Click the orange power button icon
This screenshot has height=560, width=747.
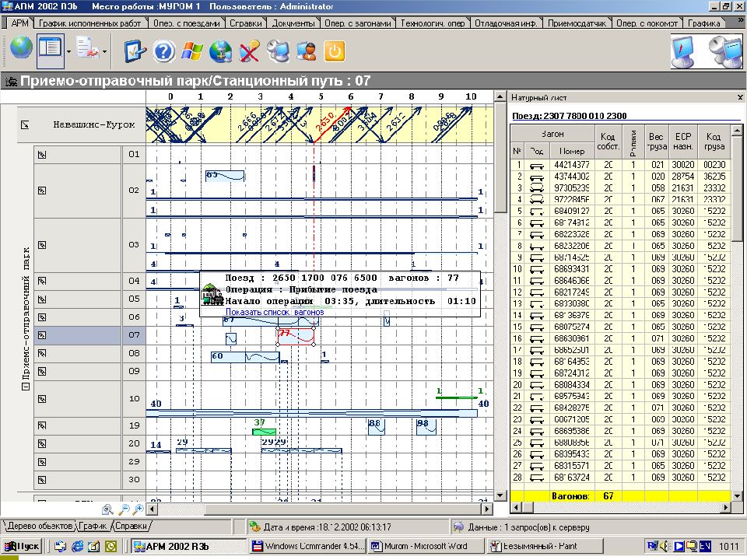click(x=335, y=51)
